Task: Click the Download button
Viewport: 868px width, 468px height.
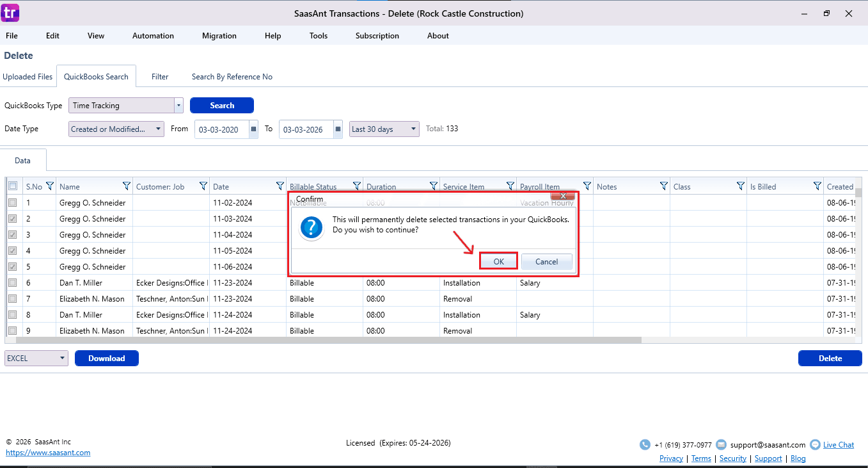Action: 107,359
